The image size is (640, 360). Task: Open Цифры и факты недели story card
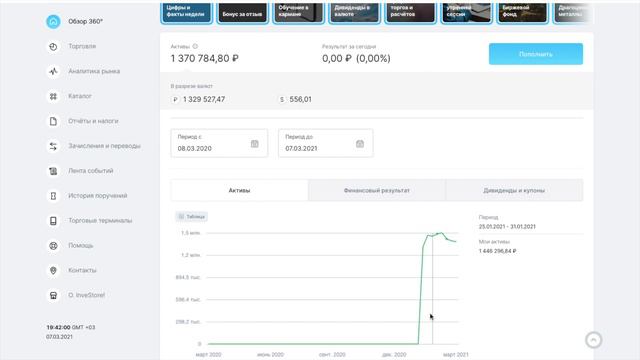[x=187, y=13]
